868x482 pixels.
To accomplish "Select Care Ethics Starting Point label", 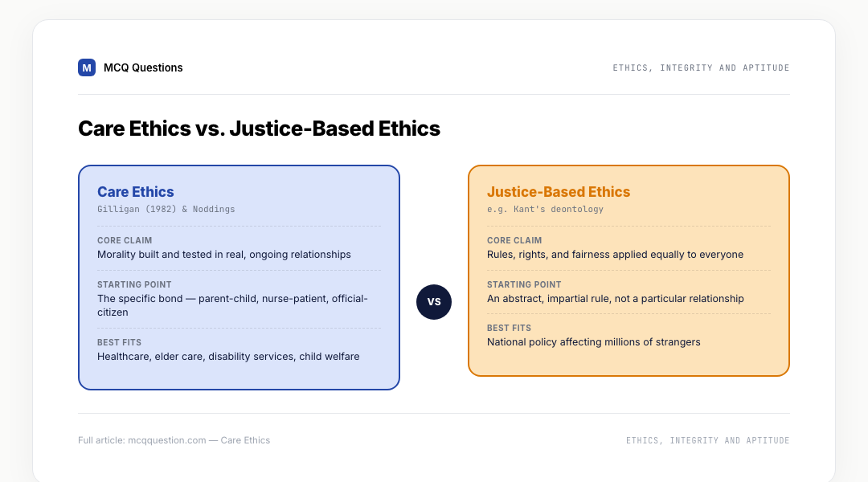I will 134,284.
